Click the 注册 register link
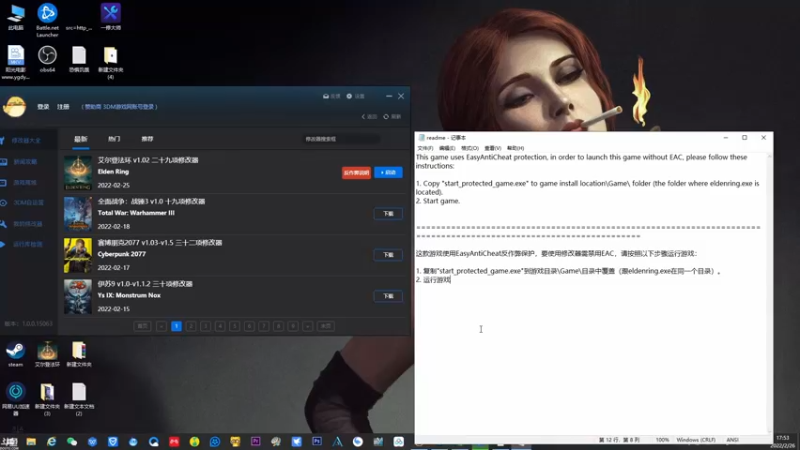Image resolution: width=800 pixels, height=450 pixels. pos(63,107)
